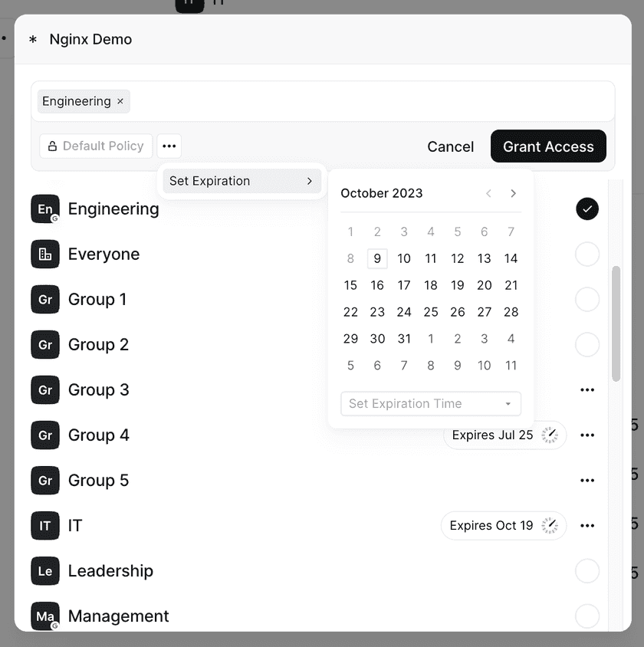Screen dimensions: 644x647
Task: Select the Leadership group checkbox
Action: coord(587,571)
